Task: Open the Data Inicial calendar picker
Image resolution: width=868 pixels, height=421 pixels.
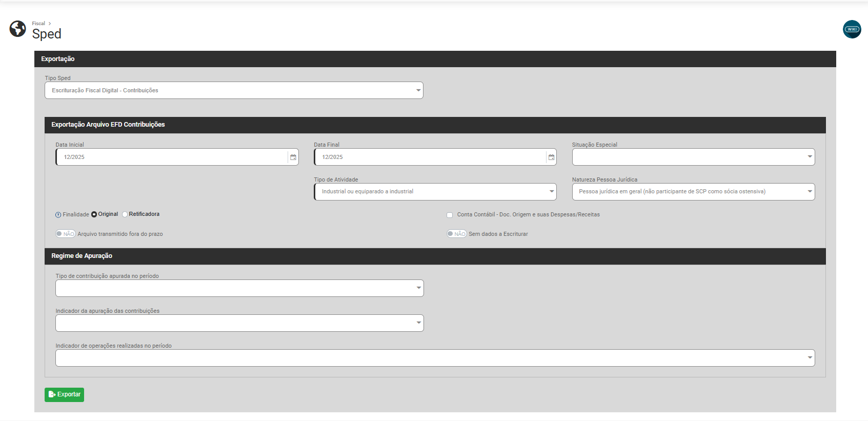Action: click(x=293, y=157)
